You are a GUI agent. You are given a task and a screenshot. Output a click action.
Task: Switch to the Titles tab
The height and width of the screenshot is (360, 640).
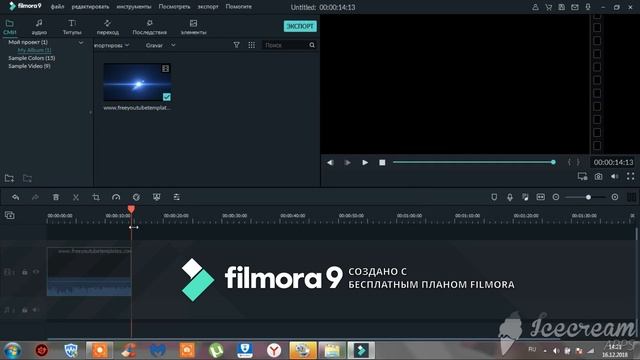[x=72, y=27]
